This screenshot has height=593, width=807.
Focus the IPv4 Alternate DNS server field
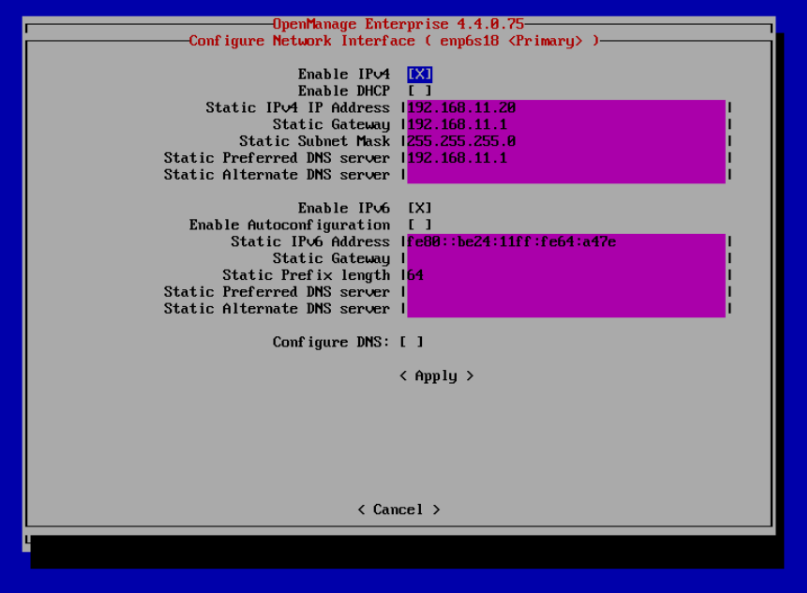point(566,175)
